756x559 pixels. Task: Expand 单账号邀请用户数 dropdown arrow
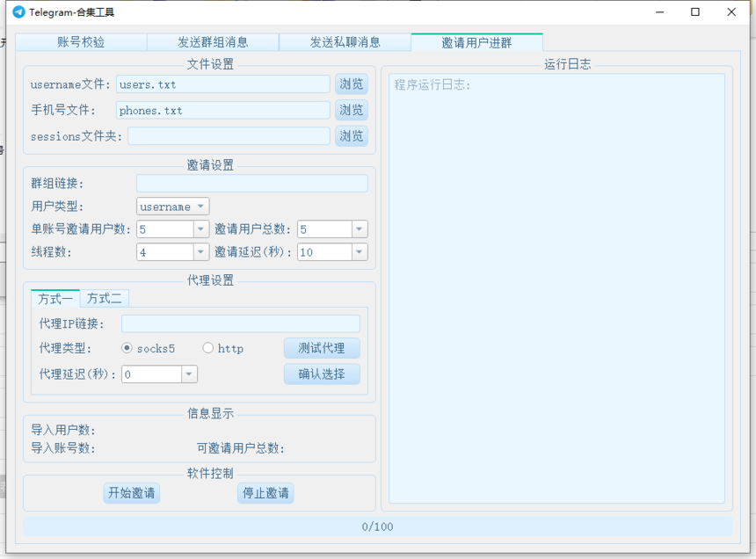pyautogui.click(x=201, y=229)
